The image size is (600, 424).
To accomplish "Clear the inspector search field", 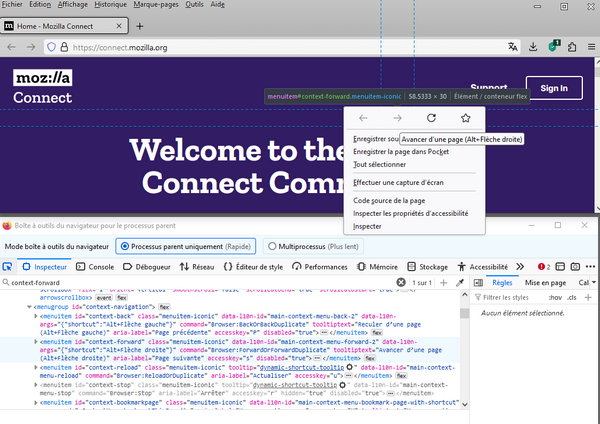I will 401,282.
